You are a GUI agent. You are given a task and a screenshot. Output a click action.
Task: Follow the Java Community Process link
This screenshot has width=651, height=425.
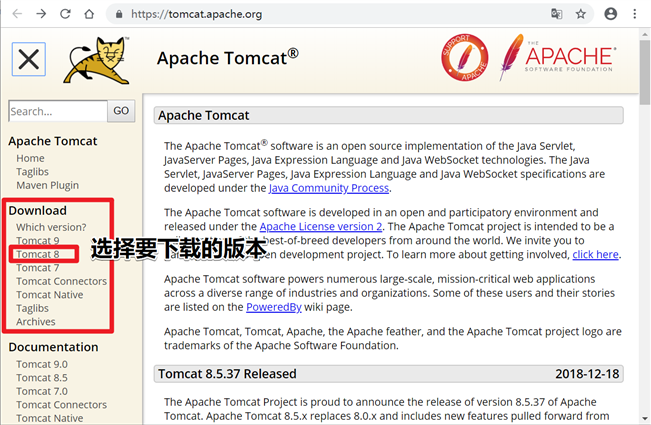(x=329, y=188)
